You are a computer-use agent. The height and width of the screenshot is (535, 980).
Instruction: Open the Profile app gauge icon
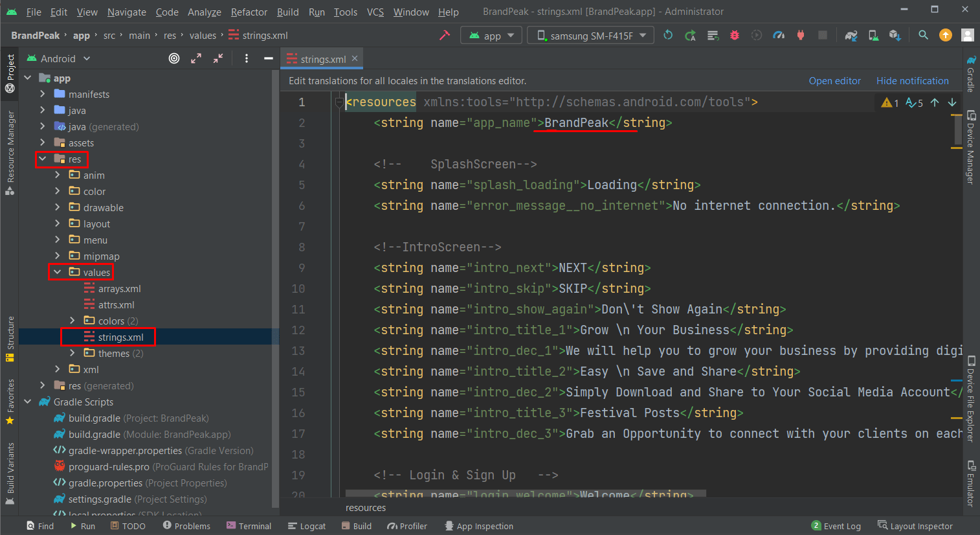click(x=779, y=35)
